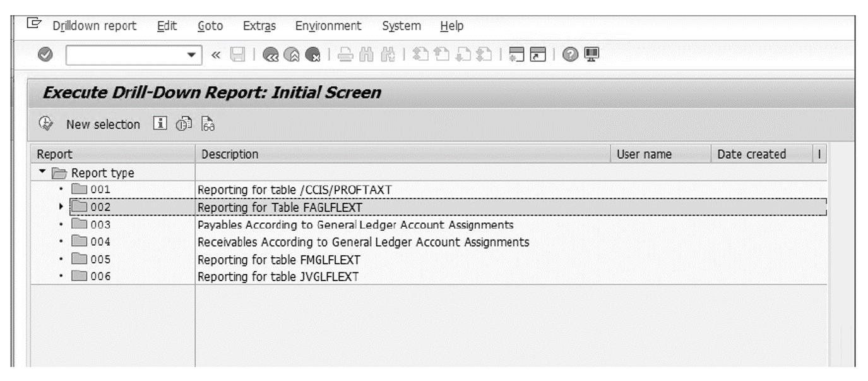Open the Find icon
The width and height of the screenshot is (868, 381).
point(367,53)
